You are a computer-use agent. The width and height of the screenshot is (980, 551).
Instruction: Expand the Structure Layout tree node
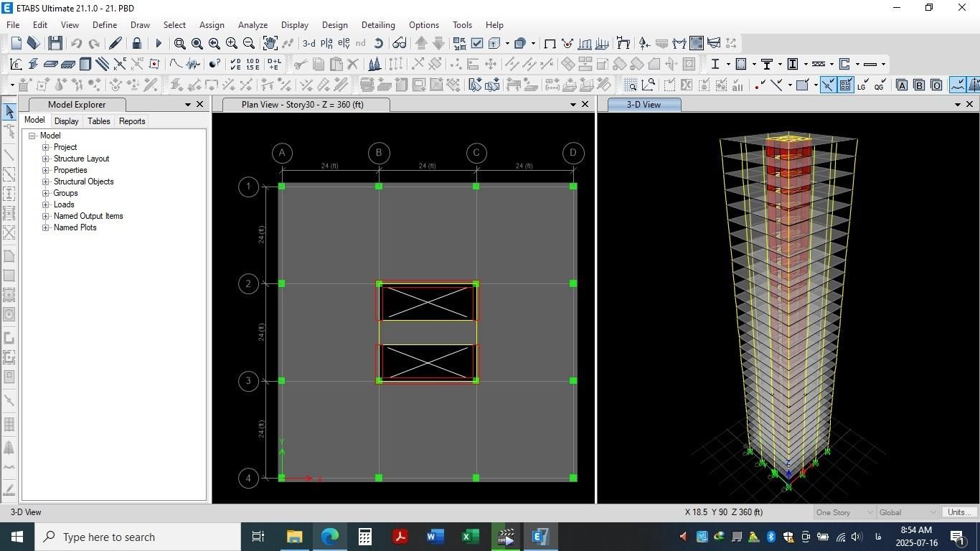click(x=46, y=159)
